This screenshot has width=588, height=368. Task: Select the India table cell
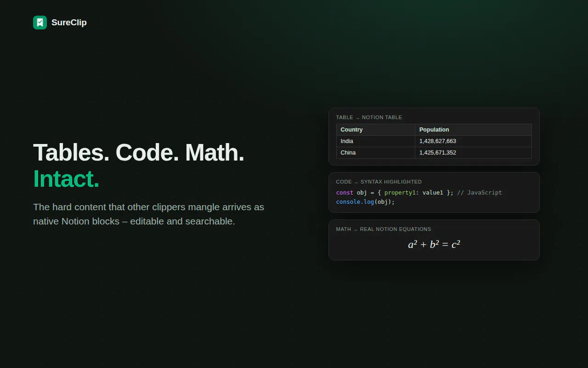point(376,141)
